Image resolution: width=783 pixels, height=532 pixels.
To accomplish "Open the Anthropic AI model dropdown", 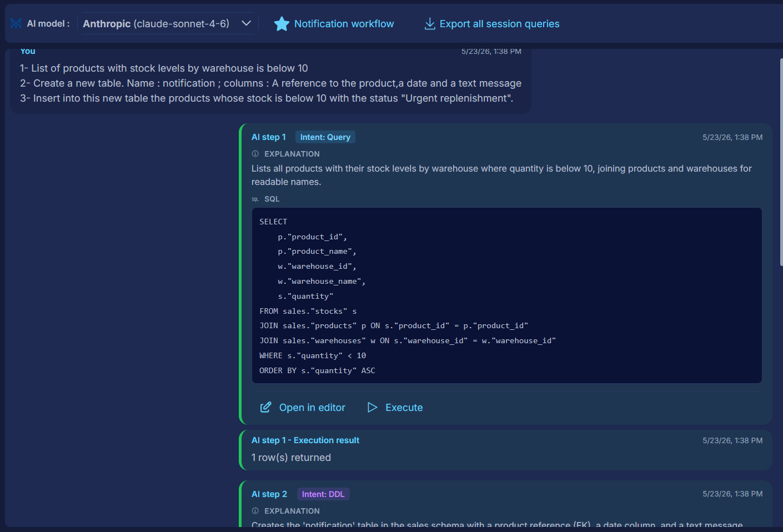I will click(167, 23).
